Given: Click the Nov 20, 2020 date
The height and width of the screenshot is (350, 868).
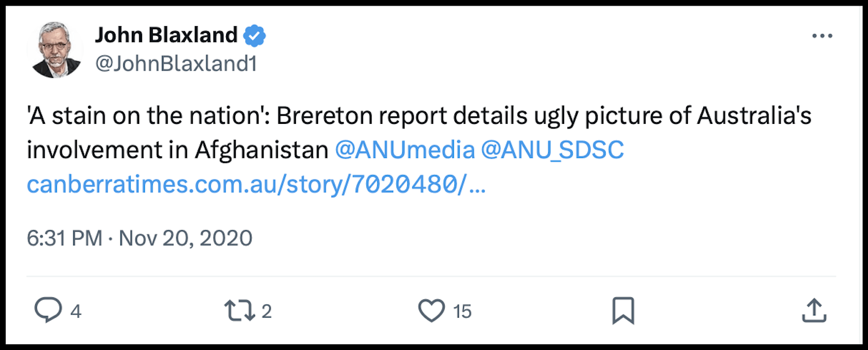Looking at the screenshot, I should tap(186, 238).
